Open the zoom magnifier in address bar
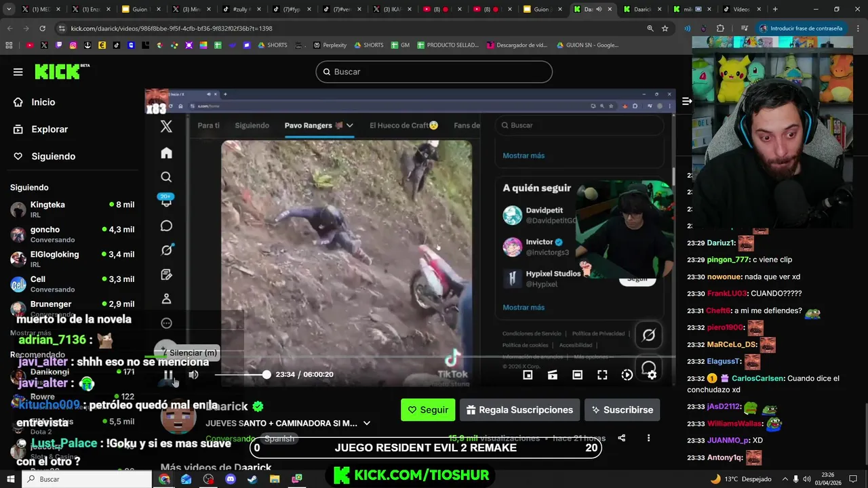The image size is (868, 488). tap(650, 28)
